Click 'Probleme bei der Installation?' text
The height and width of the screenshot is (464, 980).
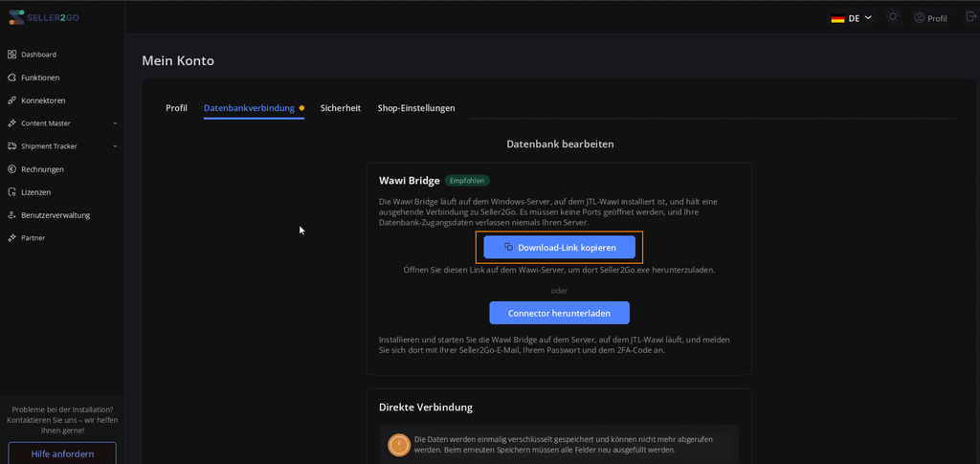pyautogui.click(x=62, y=409)
